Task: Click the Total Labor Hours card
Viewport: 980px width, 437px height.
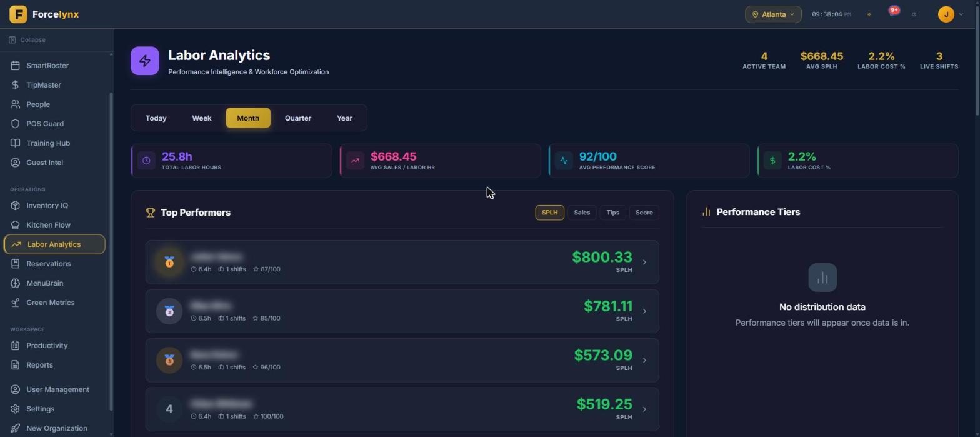Action: (231, 161)
